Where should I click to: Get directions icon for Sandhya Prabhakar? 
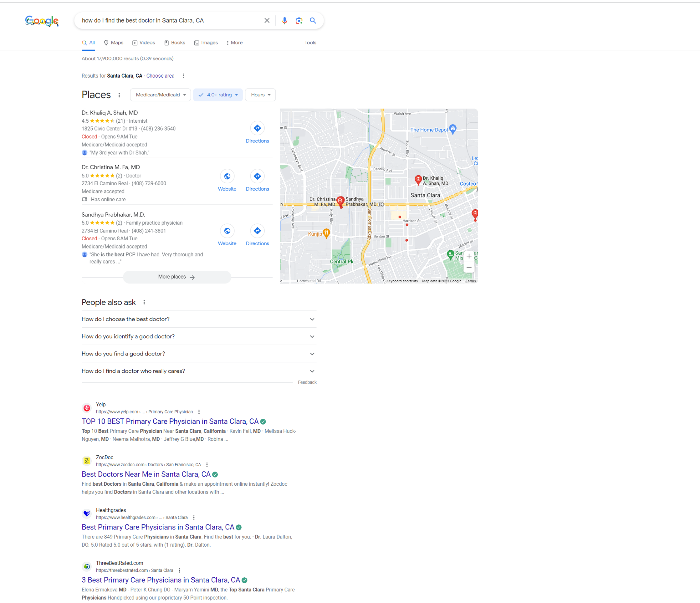click(x=257, y=231)
